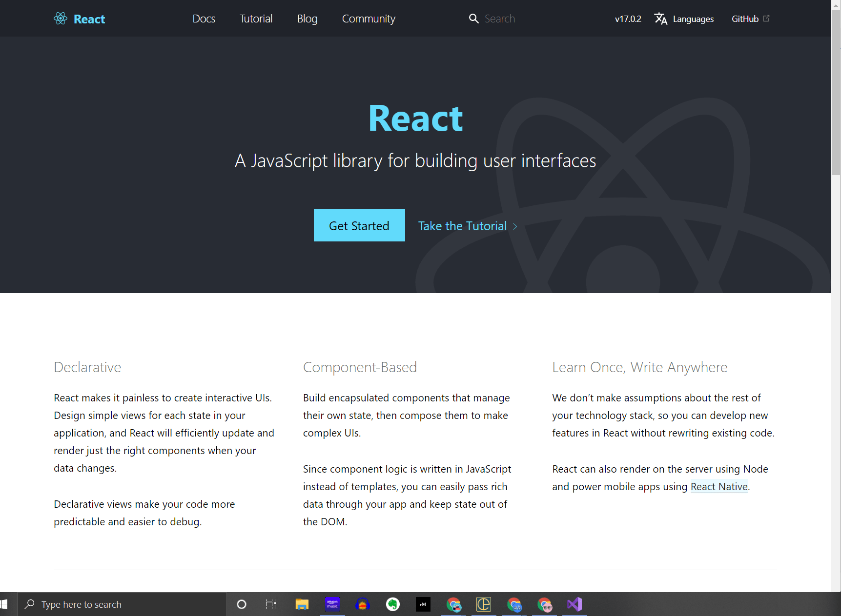Open Evernote elephant icon in taskbar
The width and height of the screenshot is (841, 616).
(x=393, y=604)
